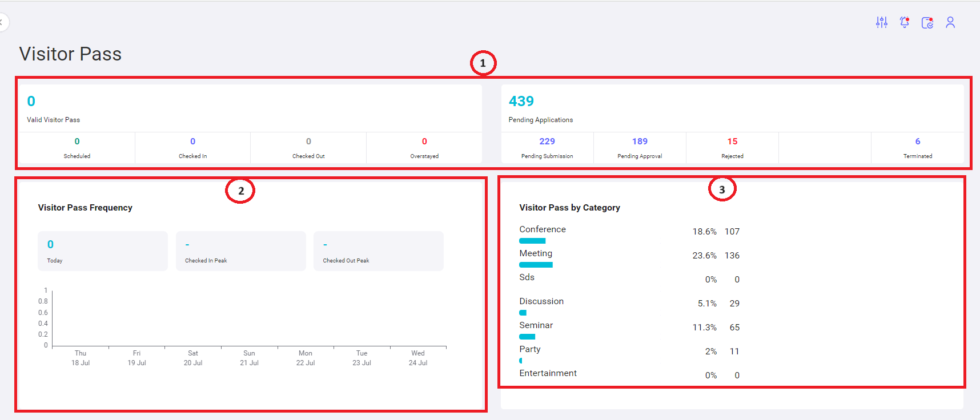Click the Meeting category label

click(536, 253)
